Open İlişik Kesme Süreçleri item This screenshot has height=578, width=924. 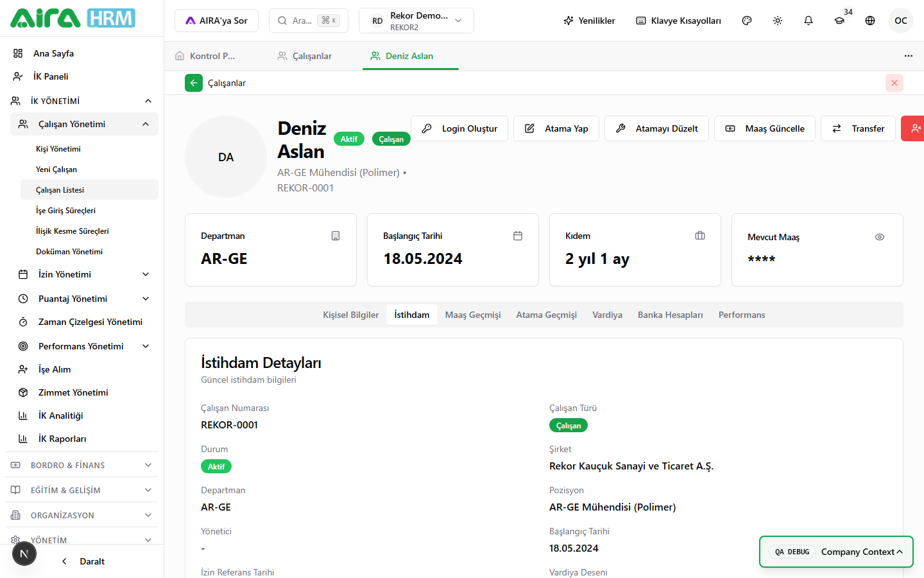[x=89, y=231]
